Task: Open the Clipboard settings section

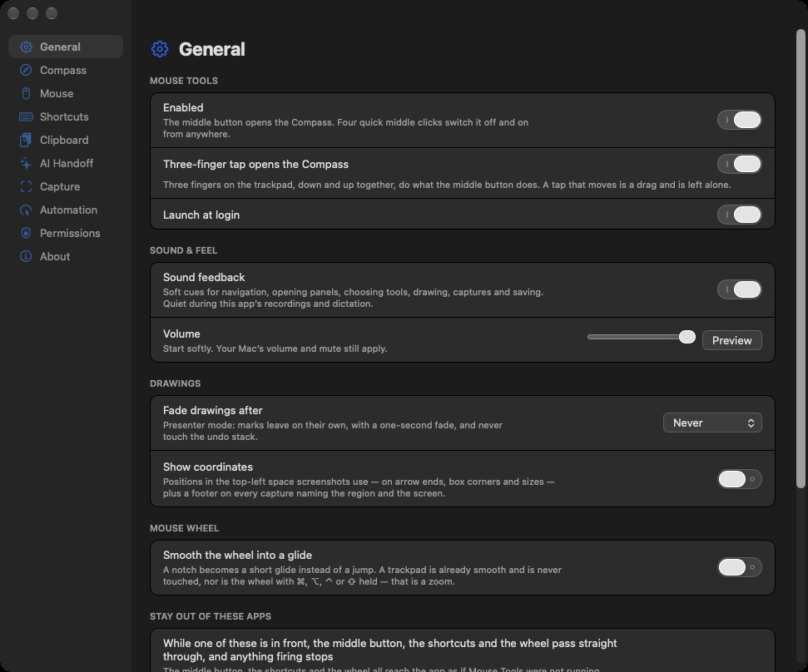Action: 66,140
